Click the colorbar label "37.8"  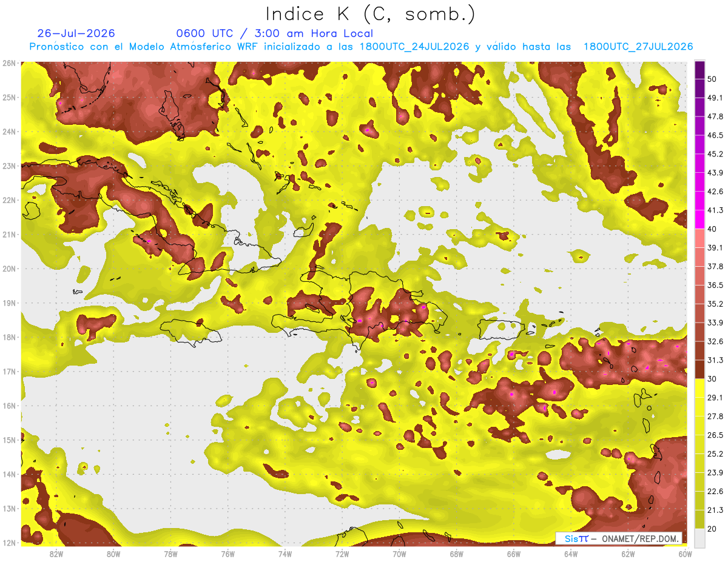(715, 266)
